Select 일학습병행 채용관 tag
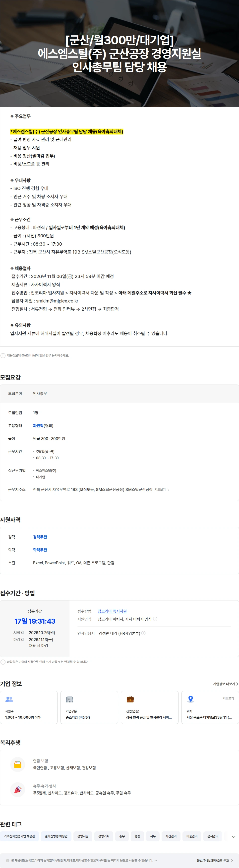 click(x=56, y=836)
